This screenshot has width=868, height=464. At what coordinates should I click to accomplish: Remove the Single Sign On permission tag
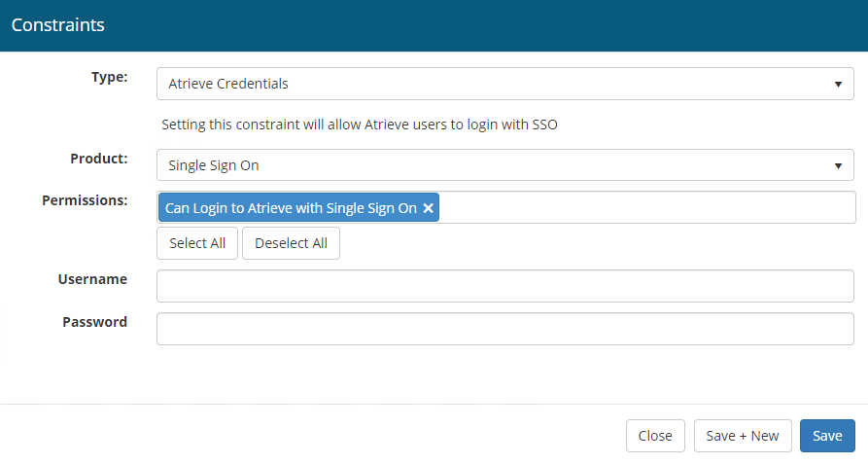tap(428, 208)
